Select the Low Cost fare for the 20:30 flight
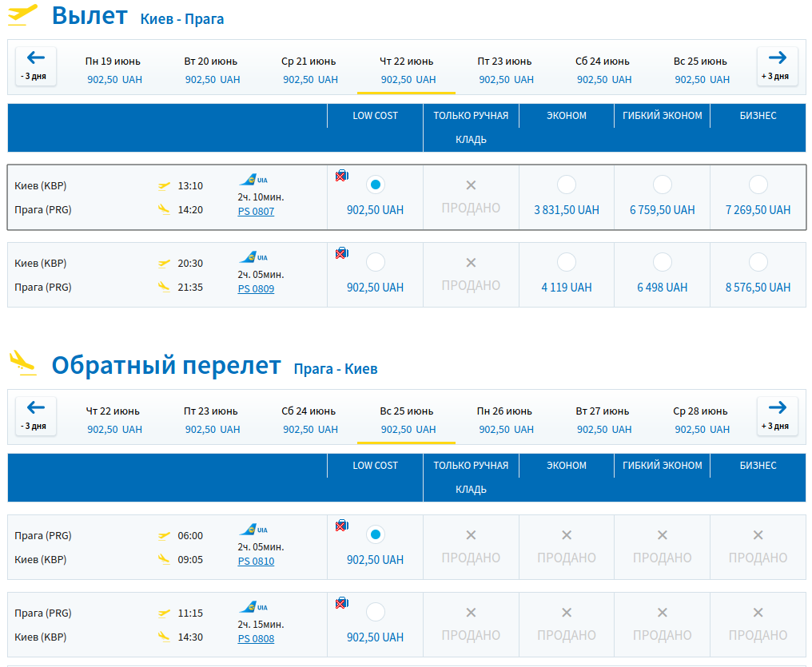Image resolution: width=812 pixels, height=667 pixels. point(375,262)
